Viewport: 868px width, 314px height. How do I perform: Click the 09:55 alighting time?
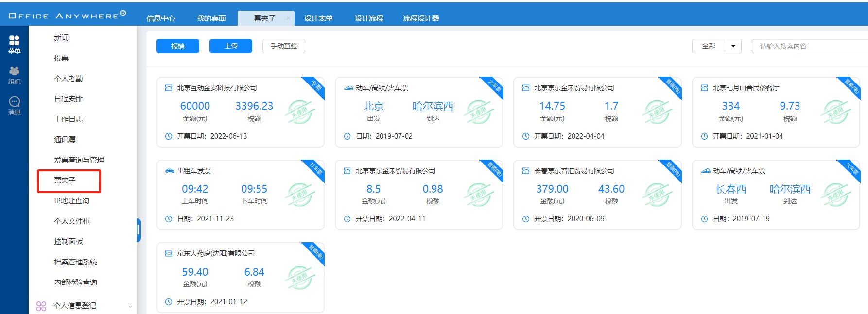point(254,189)
